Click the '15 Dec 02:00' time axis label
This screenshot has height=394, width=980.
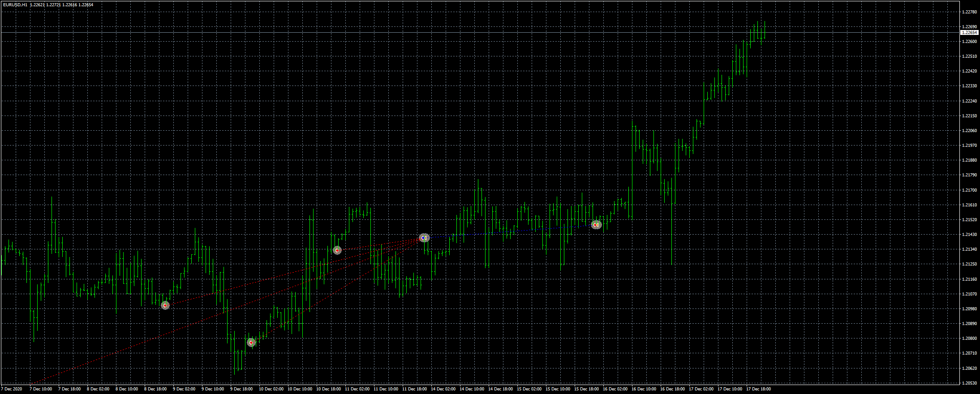[x=529, y=389]
